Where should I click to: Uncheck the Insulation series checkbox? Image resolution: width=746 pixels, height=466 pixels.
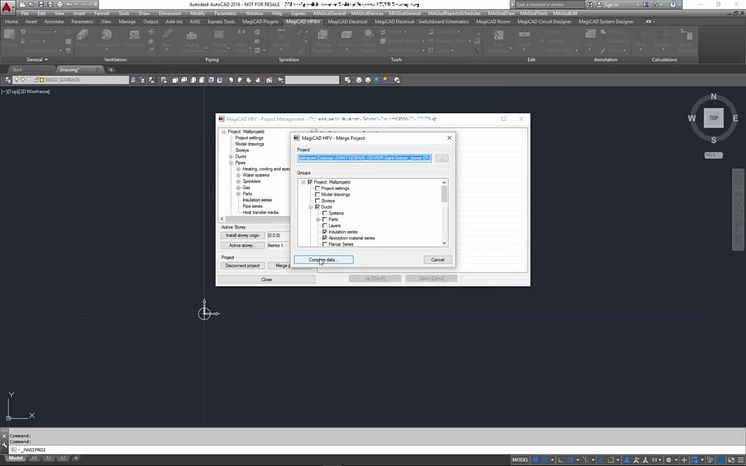324,232
